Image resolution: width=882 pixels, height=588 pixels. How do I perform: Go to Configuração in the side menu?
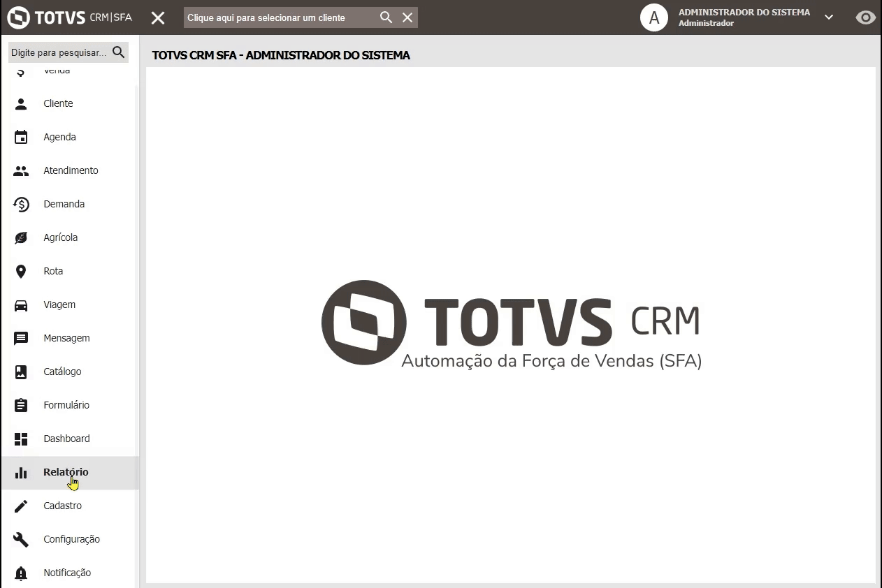pyautogui.click(x=70, y=539)
